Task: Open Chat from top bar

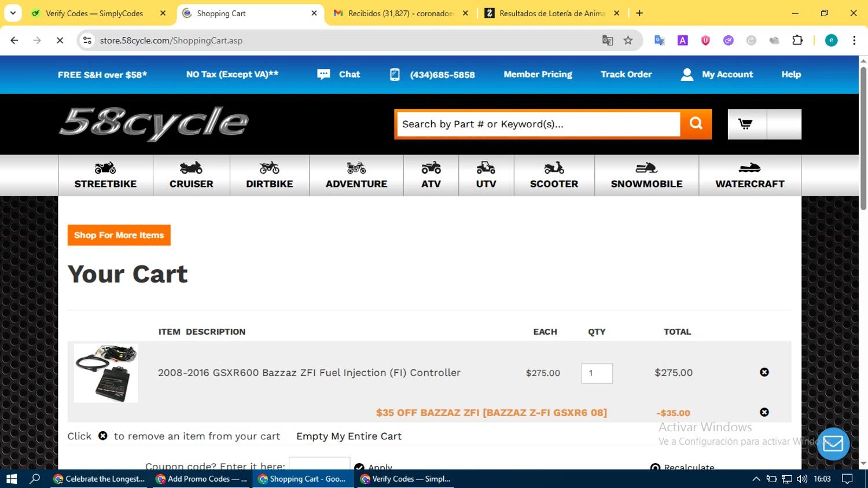Action: coord(350,75)
